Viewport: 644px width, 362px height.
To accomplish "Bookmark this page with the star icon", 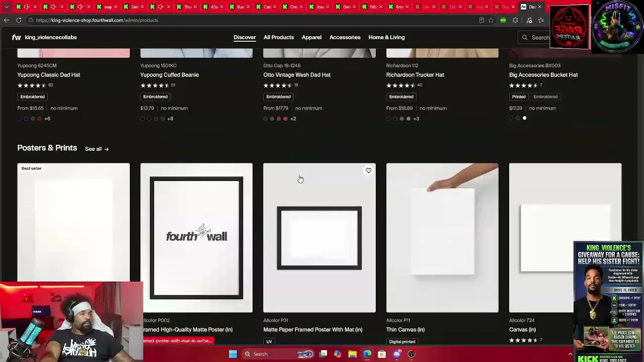I will pyautogui.click(x=491, y=20).
